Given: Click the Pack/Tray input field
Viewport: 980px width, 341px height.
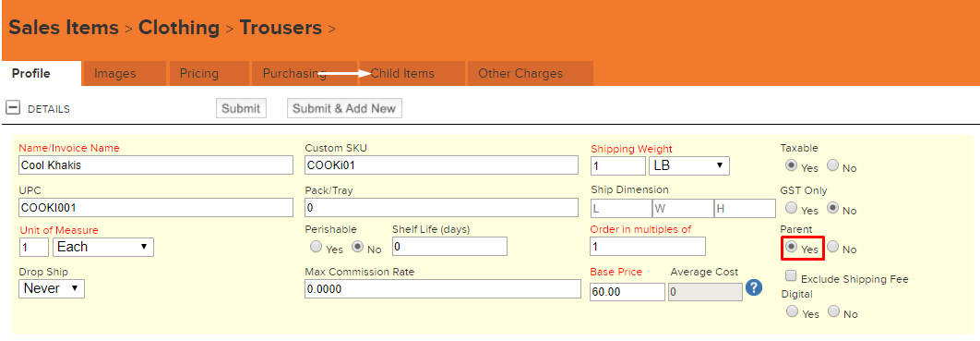Looking at the screenshot, I should (x=442, y=207).
